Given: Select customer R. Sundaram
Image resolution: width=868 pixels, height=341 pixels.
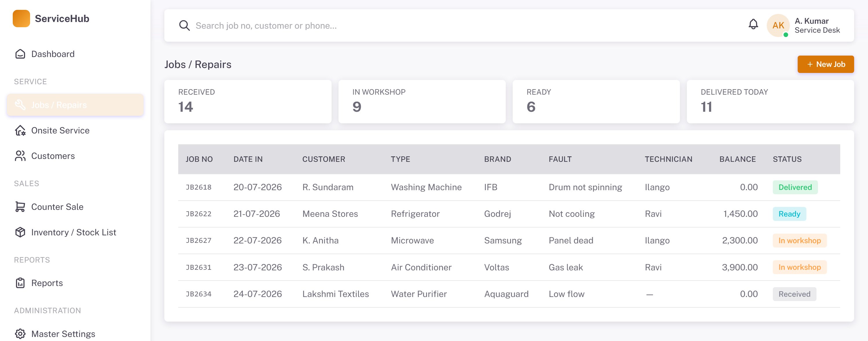Looking at the screenshot, I should (x=328, y=187).
